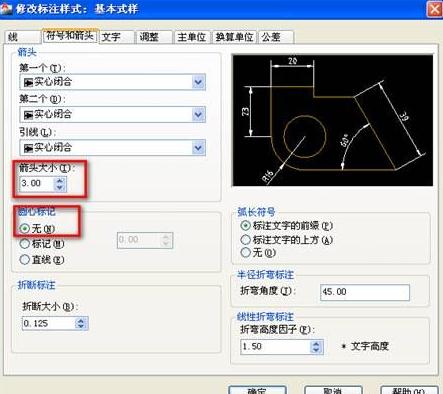Select the 符号和箭头 tab

(70, 36)
